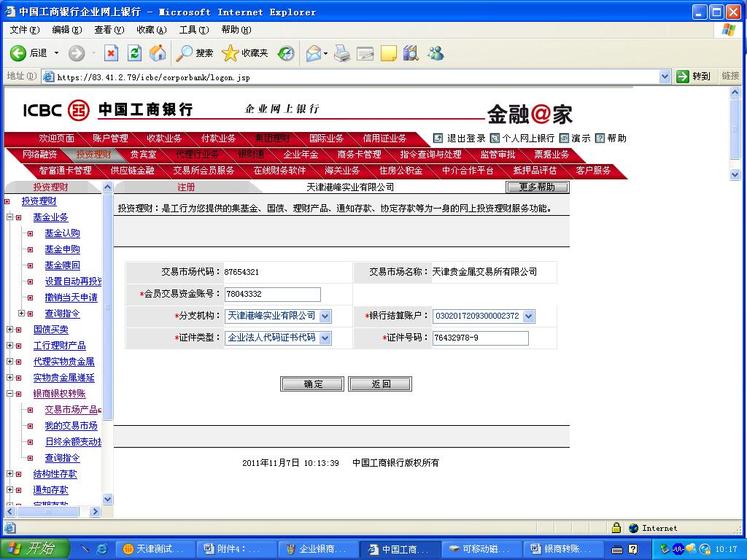The image size is (747, 560).
Task: Expand the 国债买卖 tree node
Action: pos(9,329)
